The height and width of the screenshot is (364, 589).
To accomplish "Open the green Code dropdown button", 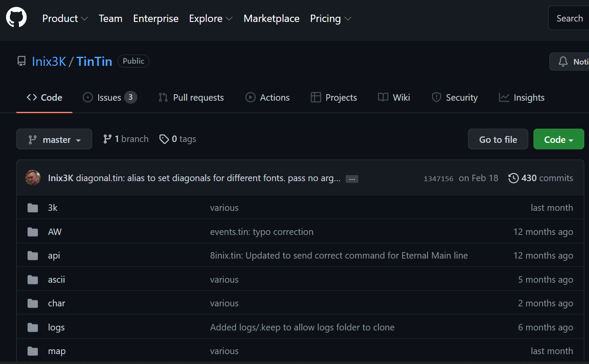I will (x=558, y=139).
